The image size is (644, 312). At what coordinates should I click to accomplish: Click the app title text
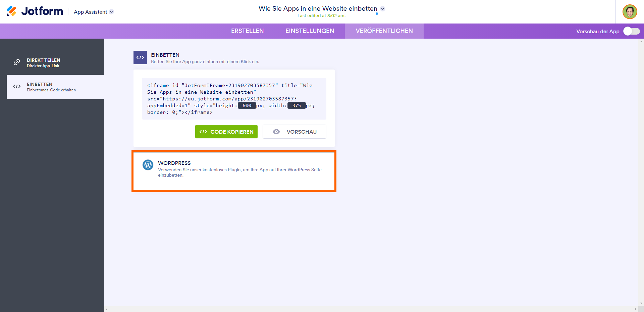318,8
